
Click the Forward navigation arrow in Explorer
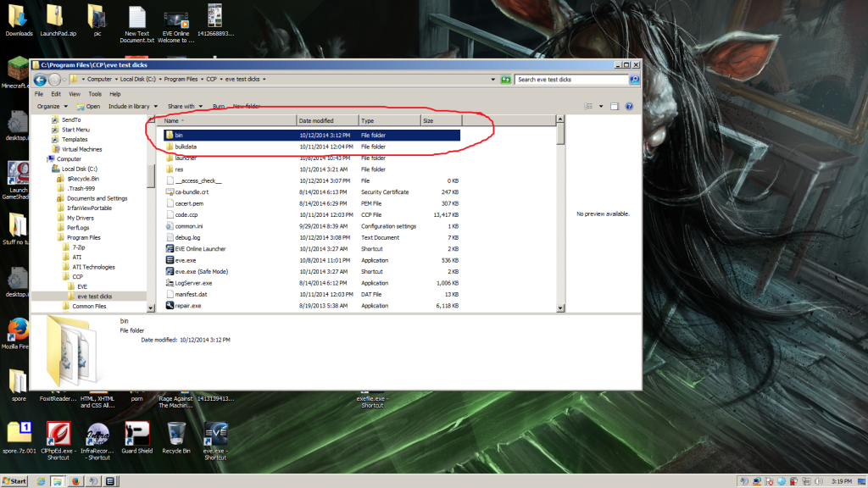[54, 80]
